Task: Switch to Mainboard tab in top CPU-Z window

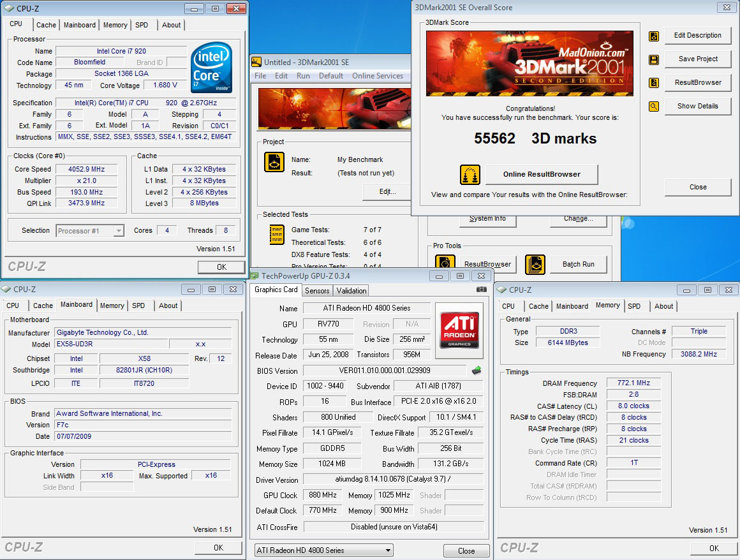Action: point(80,25)
